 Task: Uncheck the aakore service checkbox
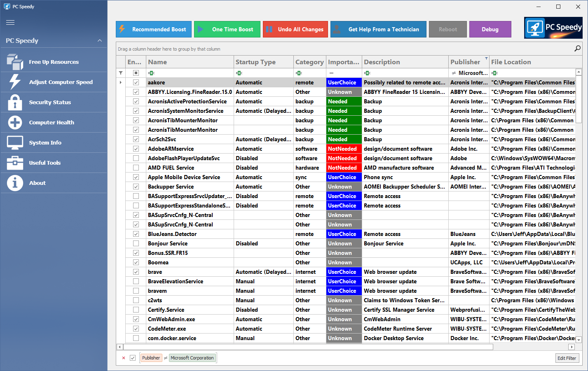(136, 82)
